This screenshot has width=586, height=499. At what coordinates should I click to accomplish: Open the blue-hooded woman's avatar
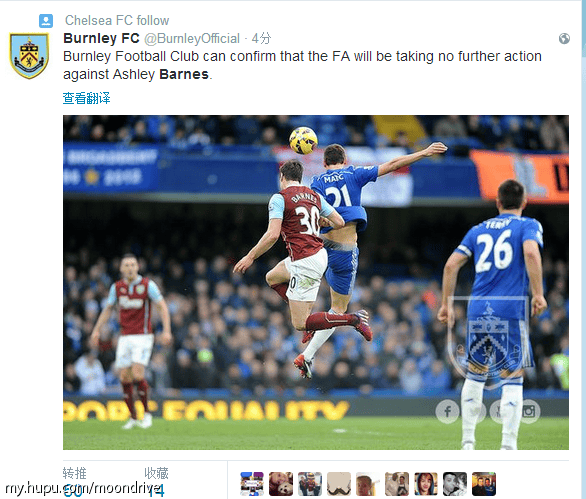(426, 484)
